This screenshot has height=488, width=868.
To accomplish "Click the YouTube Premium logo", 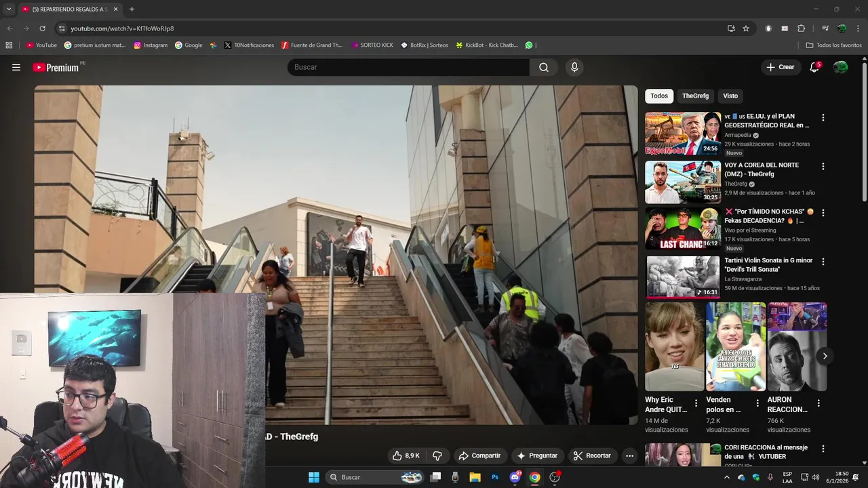I will coord(56,67).
